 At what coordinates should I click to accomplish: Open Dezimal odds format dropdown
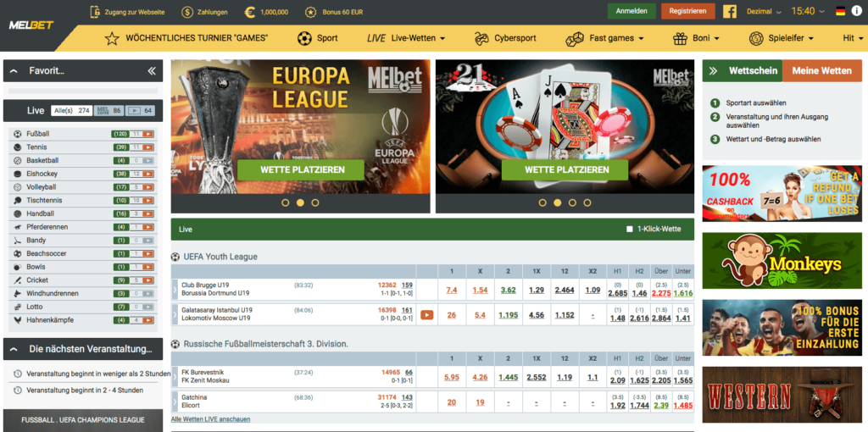(764, 12)
